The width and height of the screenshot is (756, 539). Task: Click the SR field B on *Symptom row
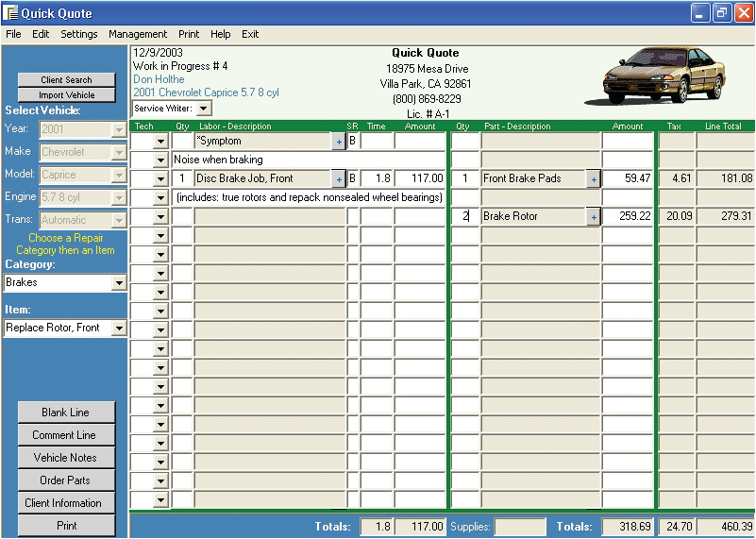coord(353,142)
